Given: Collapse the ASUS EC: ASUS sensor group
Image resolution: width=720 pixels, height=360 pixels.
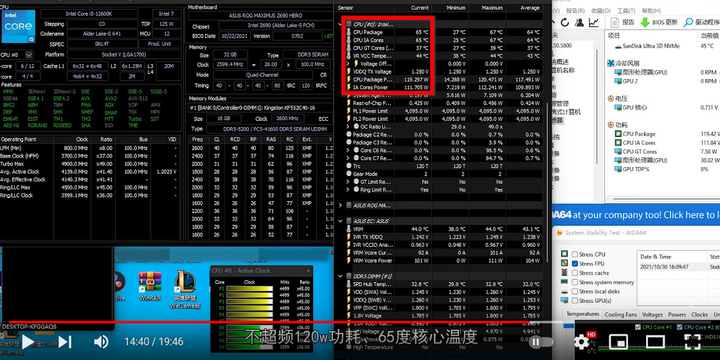Looking at the screenshot, I should tap(340, 221).
